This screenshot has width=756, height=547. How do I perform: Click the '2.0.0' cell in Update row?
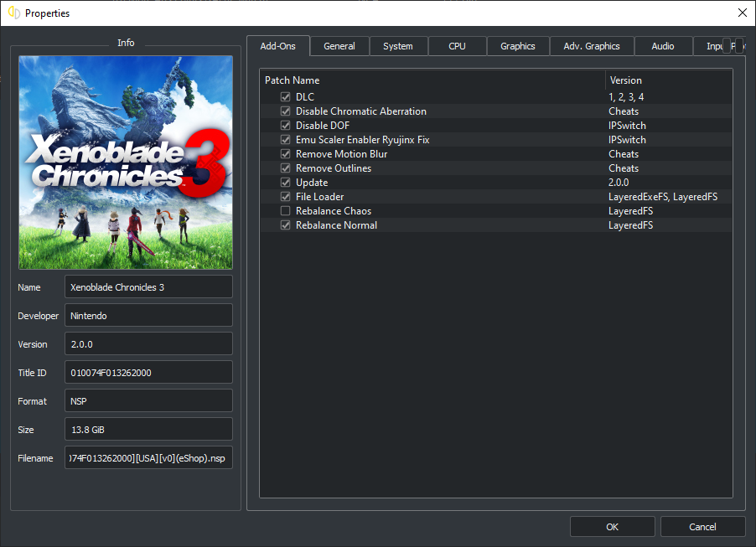[619, 182]
